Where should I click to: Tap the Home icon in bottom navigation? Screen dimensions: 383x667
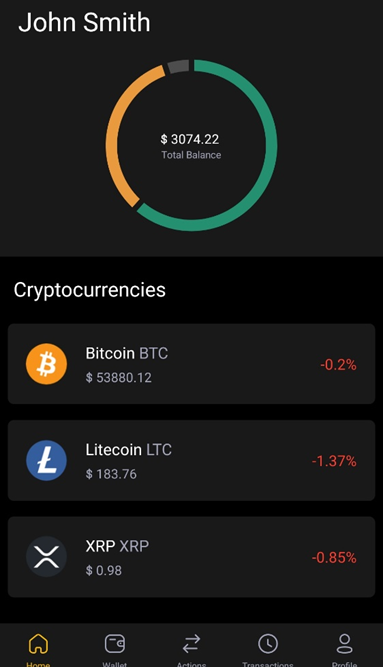click(38, 644)
